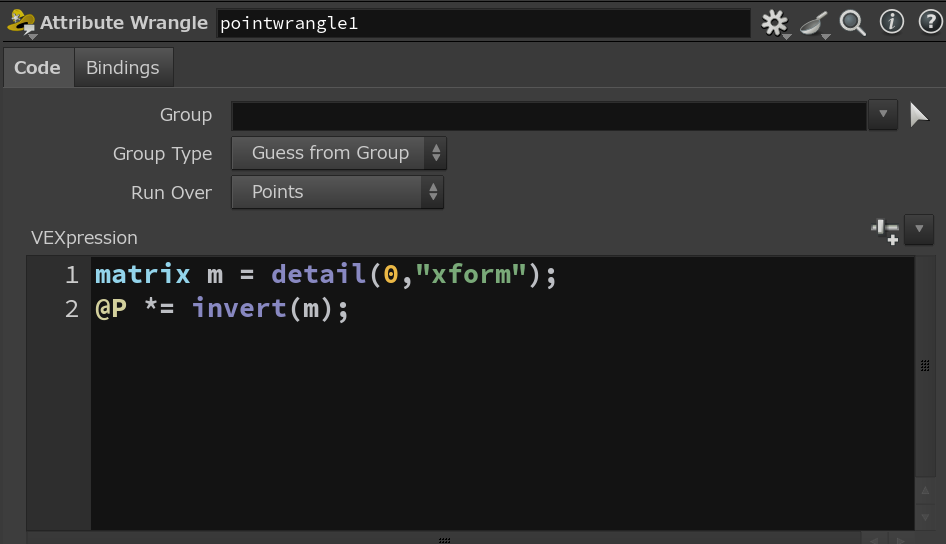Open the gear parameter settings menu

click(774, 23)
